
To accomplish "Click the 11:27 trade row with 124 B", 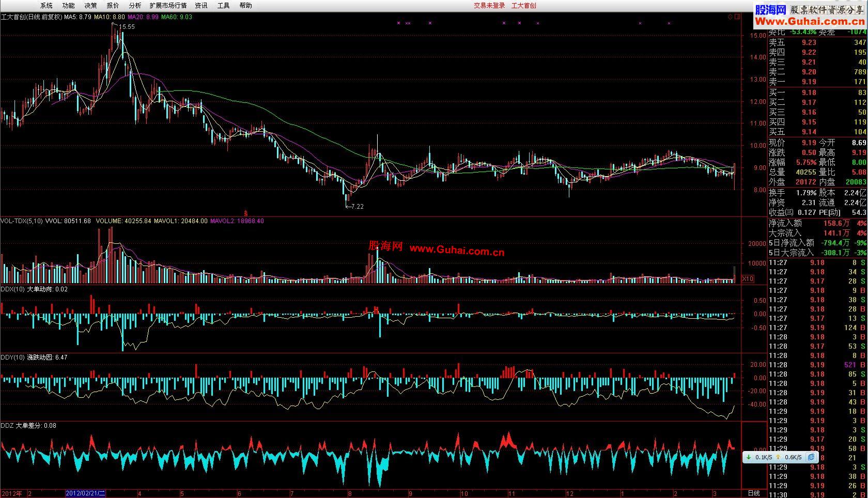I will [x=817, y=328].
